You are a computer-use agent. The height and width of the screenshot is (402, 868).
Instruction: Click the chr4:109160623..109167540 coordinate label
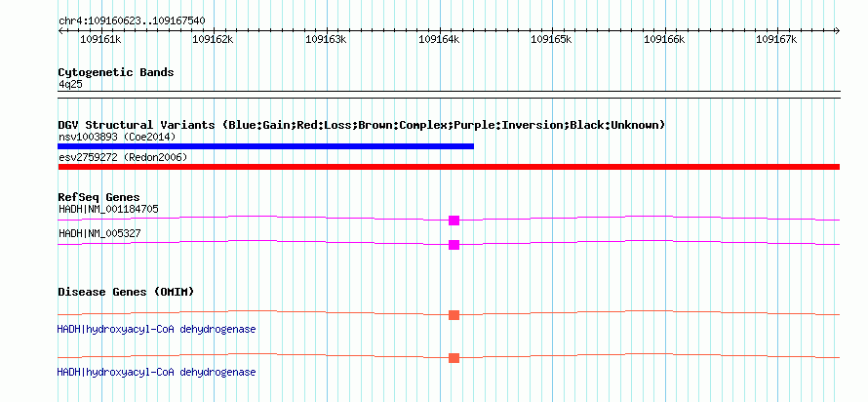pos(133,21)
